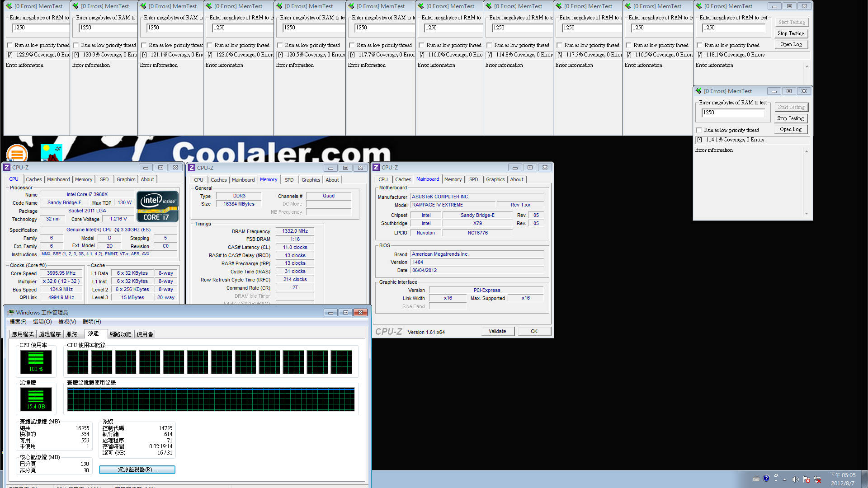This screenshot has width=868, height=488.
Task: Click the title icon of the 114.1% coverage MemTest window
Action: tap(698, 91)
